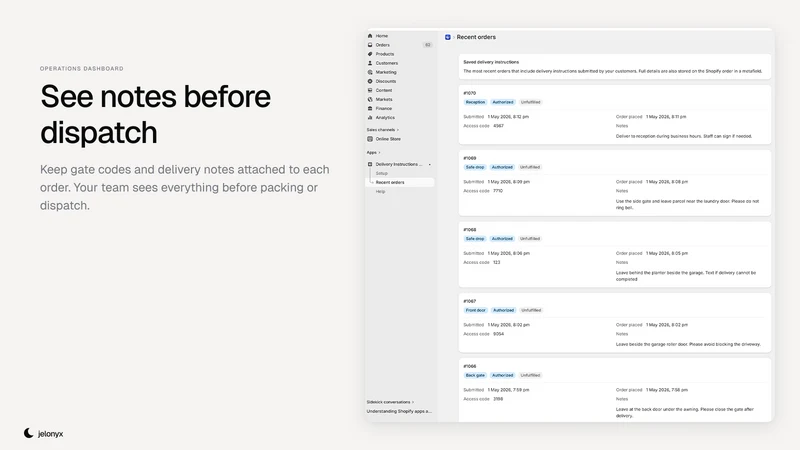Select Recent orders in the app submenu
Viewport: 800px width, 450px height.
390,182
